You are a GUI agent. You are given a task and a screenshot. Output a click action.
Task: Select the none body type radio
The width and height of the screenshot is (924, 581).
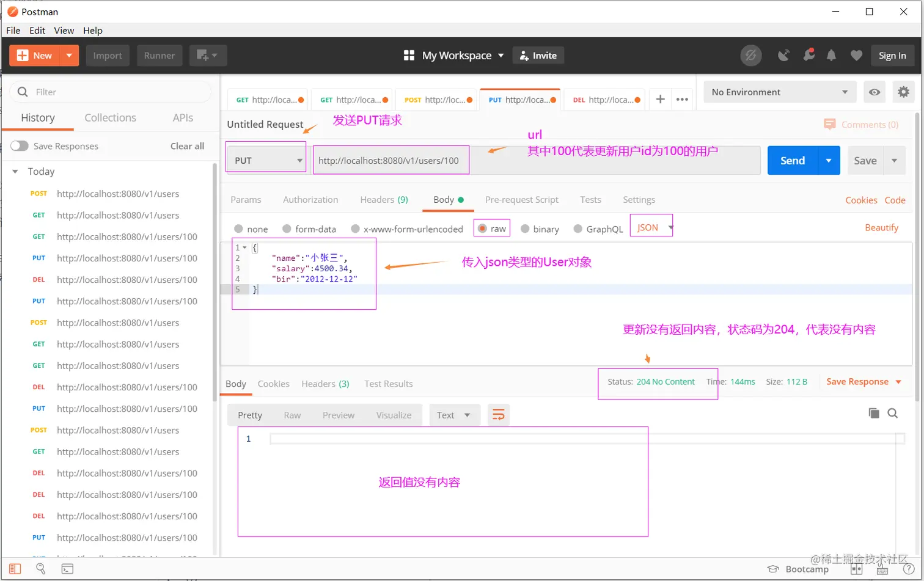[238, 228]
